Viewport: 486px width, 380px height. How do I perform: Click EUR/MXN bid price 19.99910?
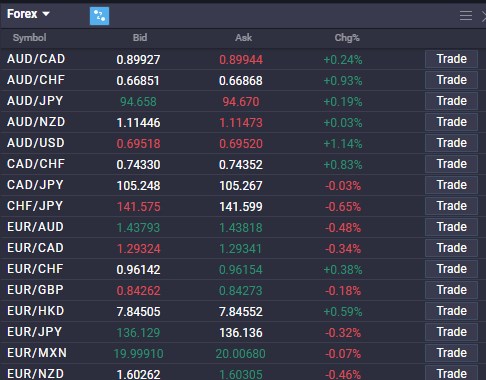[138, 354]
